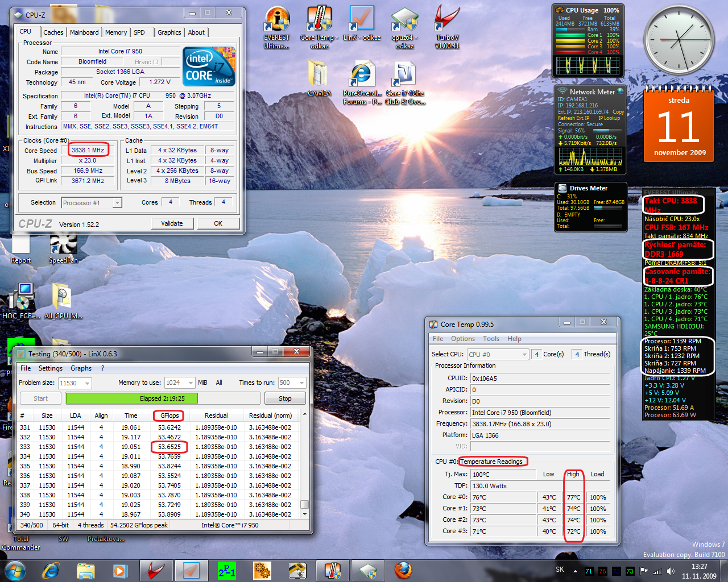The width and height of the screenshot is (728, 582).
Task: Click the Windows Start orb
Action: tap(14, 570)
